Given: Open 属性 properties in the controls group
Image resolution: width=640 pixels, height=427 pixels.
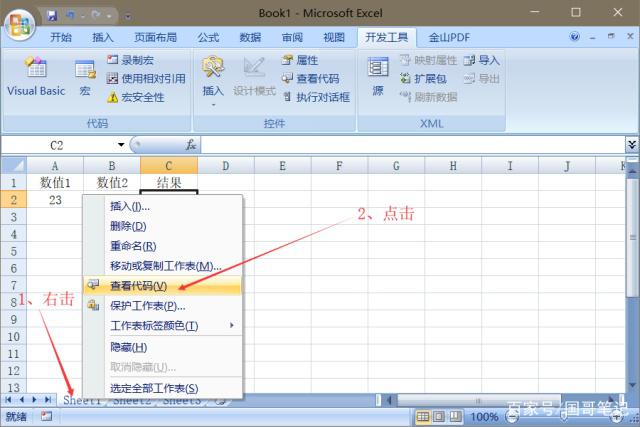Looking at the screenshot, I should [300, 60].
